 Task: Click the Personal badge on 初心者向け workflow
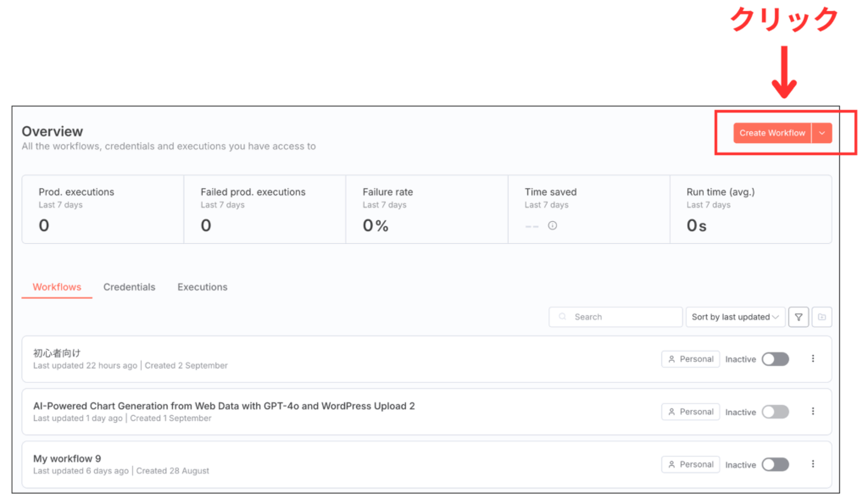tap(690, 358)
